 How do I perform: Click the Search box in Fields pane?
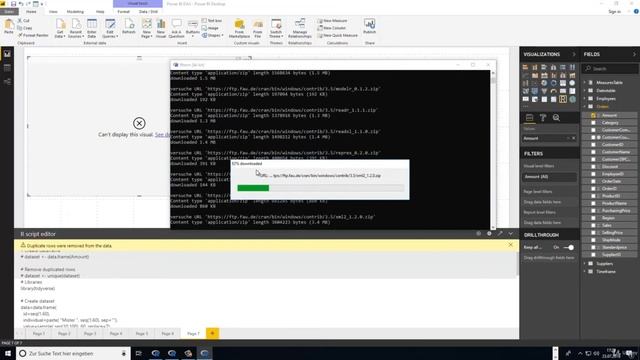tap(611, 69)
